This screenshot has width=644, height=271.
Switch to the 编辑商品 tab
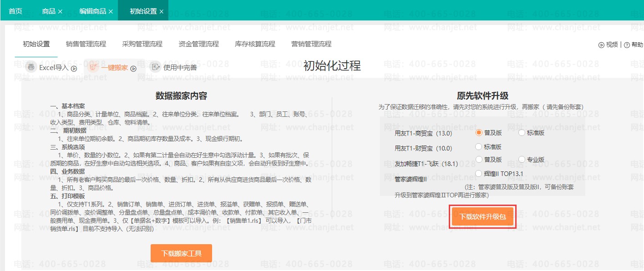[93, 11]
